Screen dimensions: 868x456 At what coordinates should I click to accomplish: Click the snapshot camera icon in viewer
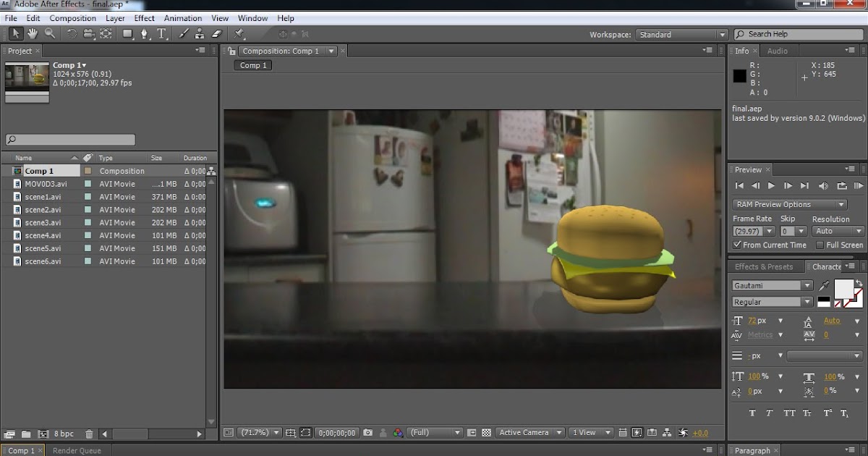(x=368, y=433)
